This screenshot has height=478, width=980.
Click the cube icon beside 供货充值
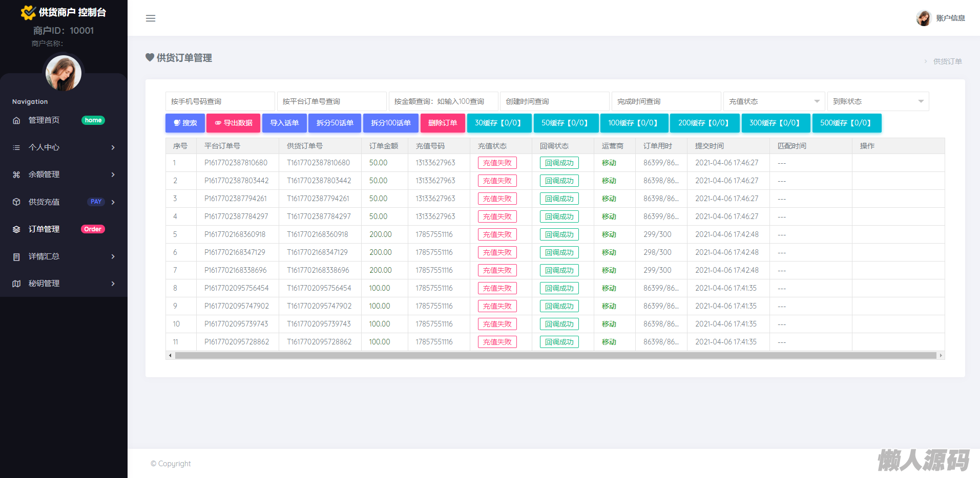[x=16, y=202]
